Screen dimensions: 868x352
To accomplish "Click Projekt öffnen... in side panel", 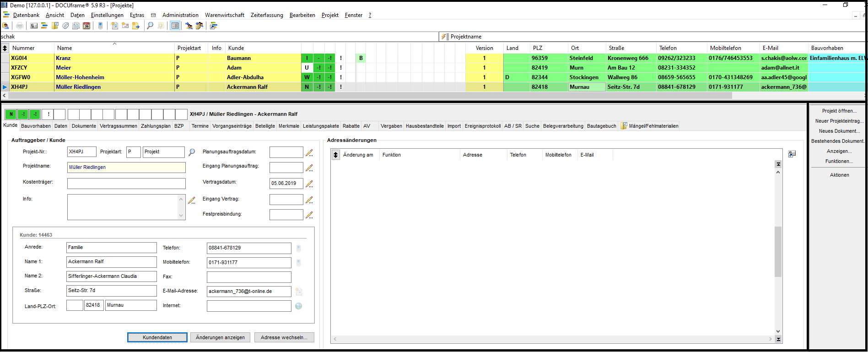I will pyautogui.click(x=839, y=111).
